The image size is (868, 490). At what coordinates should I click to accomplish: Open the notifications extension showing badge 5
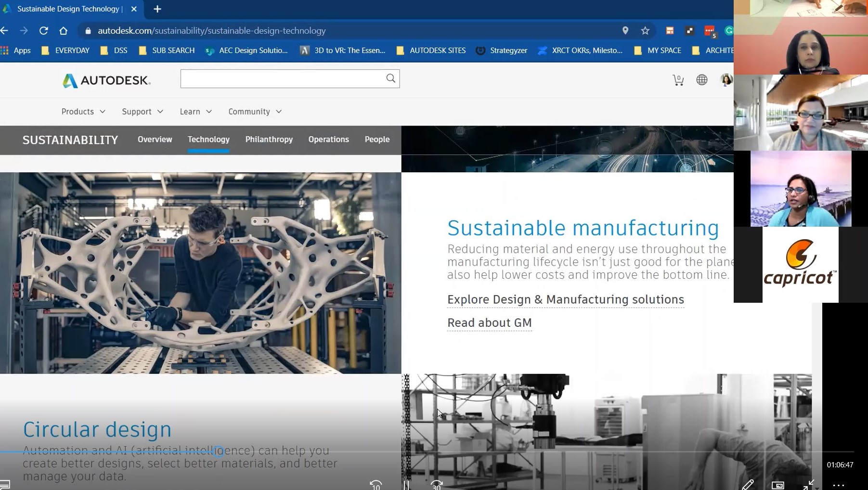tap(709, 30)
